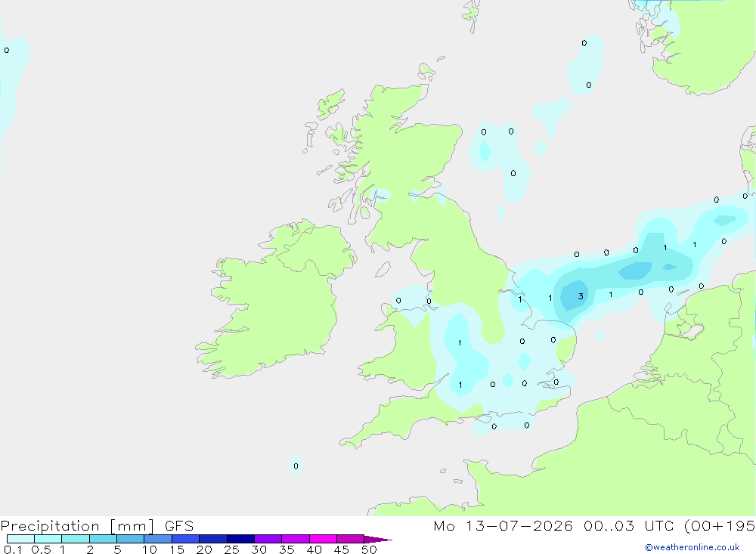Click the legend label '0.1'

pos(13,549)
